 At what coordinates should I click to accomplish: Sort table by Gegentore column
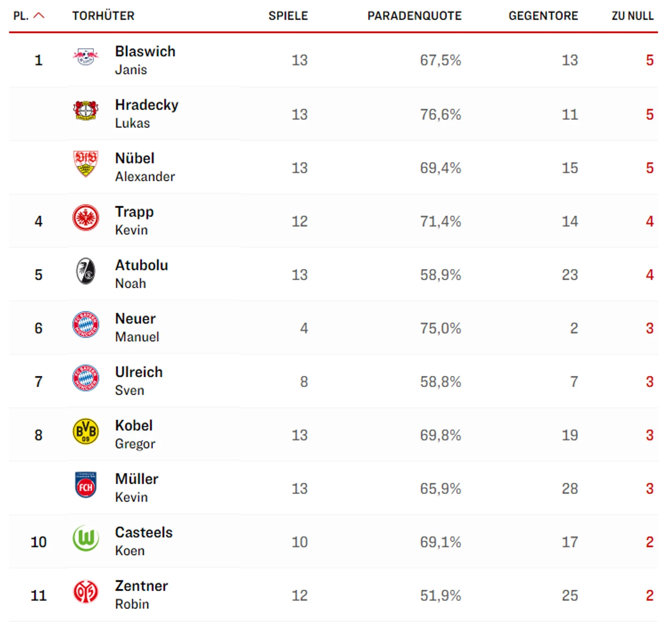(543, 16)
